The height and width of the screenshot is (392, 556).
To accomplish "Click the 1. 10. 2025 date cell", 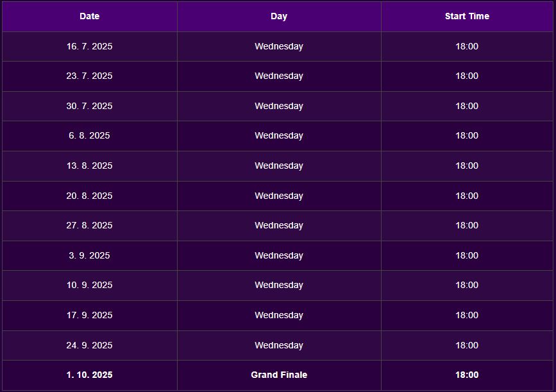I will pyautogui.click(x=90, y=375).
